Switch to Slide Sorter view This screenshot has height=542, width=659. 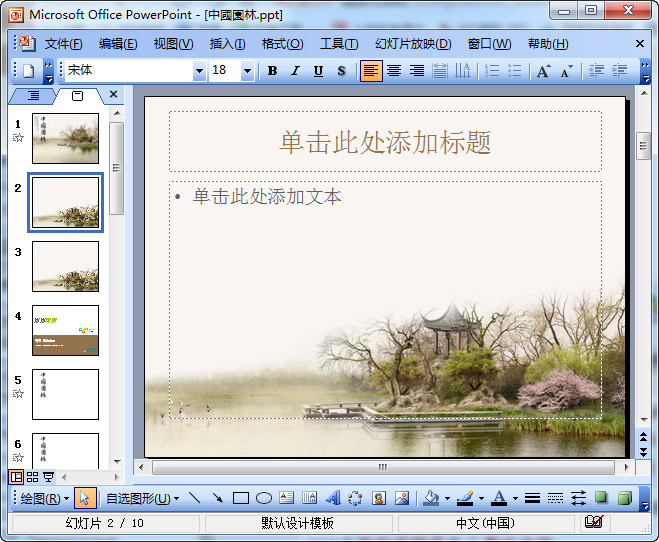(x=32, y=477)
